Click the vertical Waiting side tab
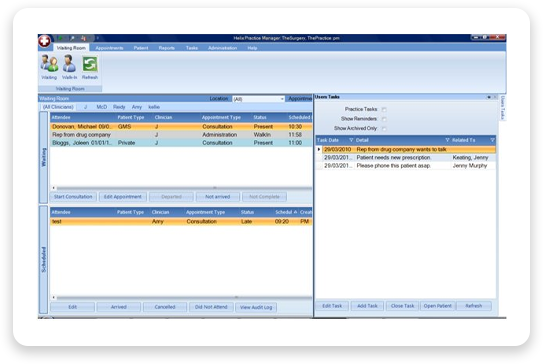Viewport: 543px width, 364px height. (x=44, y=157)
